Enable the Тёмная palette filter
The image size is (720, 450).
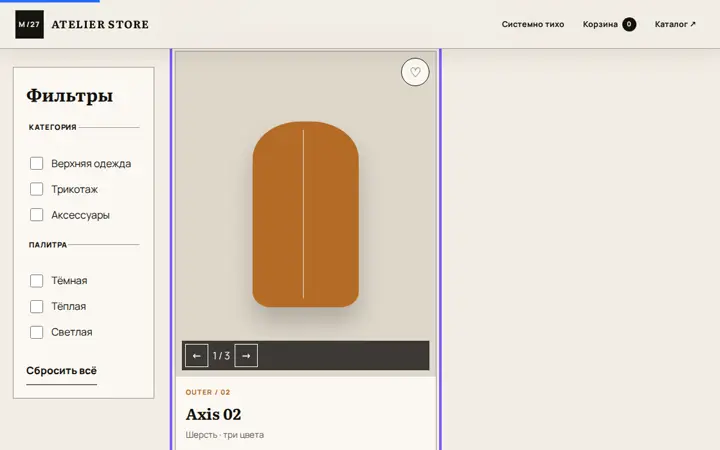37,281
